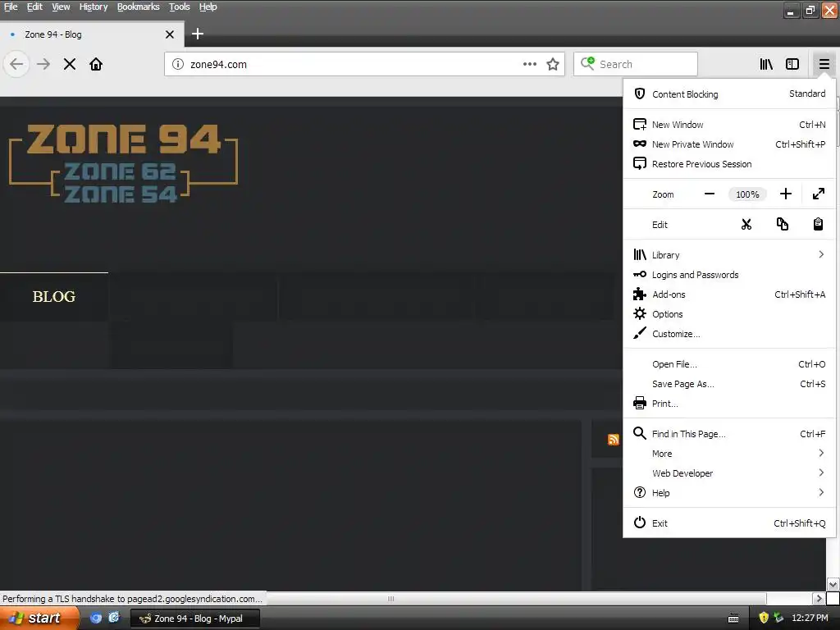The width and height of the screenshot is (840, 630).
Task: Launch the second quick launch browser icon
Action: (113, 618)
